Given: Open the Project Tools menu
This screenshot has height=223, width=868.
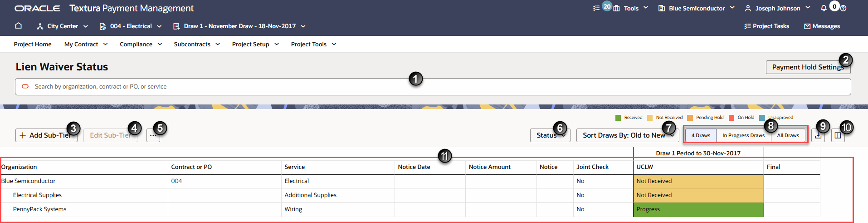Looking at the screenshot, I should click(x=313, y=44).
